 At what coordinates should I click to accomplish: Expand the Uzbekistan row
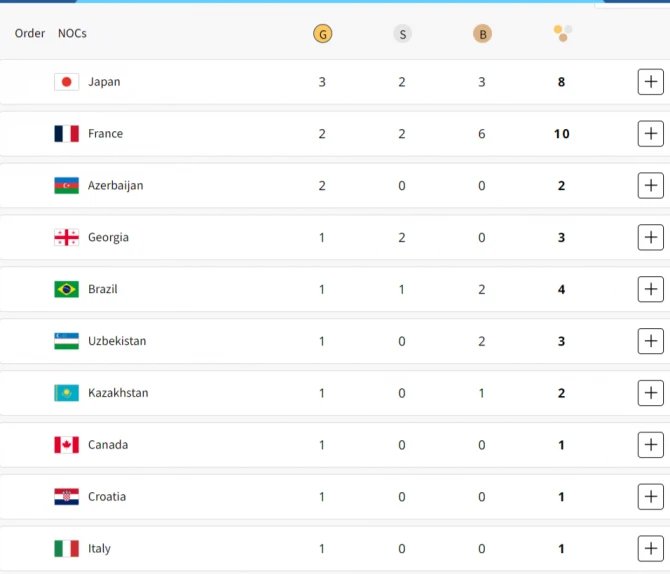650,341
